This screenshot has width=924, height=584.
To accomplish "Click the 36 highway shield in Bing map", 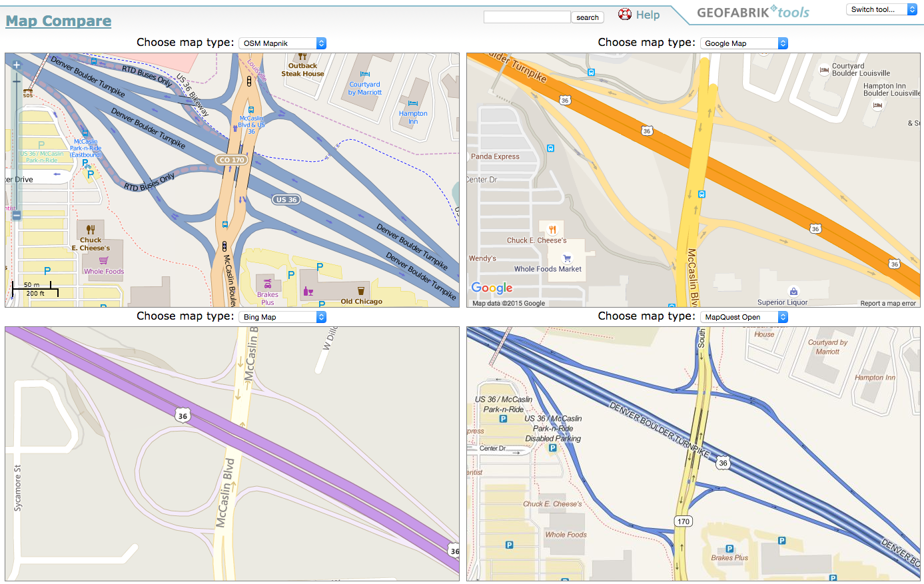I will point(183,416).
